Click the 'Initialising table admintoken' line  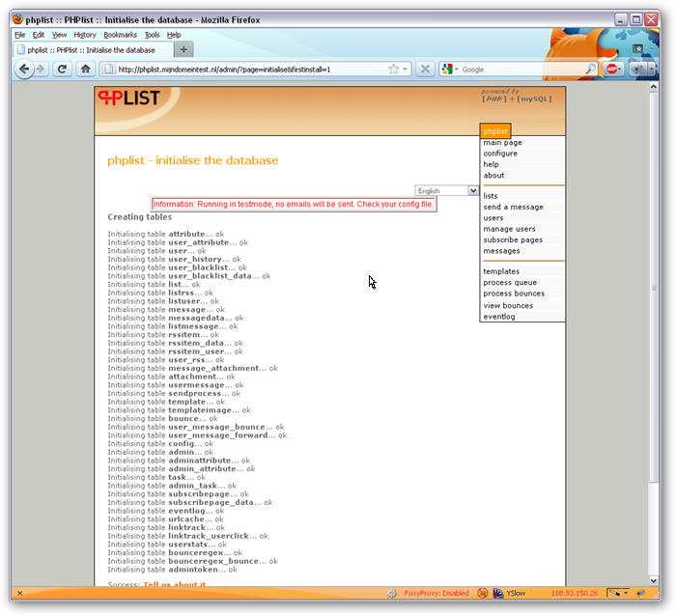[173, 570]
